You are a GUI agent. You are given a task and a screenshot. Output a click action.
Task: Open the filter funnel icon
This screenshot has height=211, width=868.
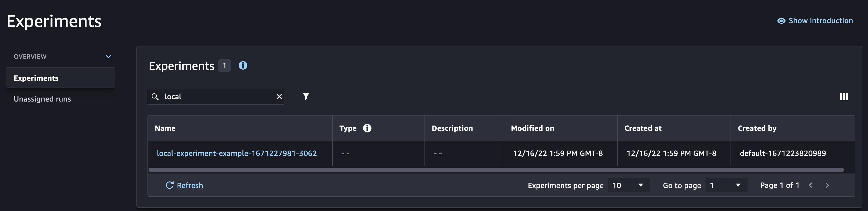tap(306, 96)
